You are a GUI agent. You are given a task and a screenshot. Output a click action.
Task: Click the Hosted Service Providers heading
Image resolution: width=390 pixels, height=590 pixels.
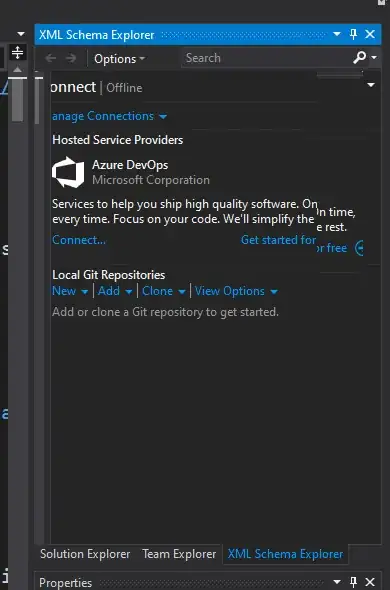pos(117,140)
